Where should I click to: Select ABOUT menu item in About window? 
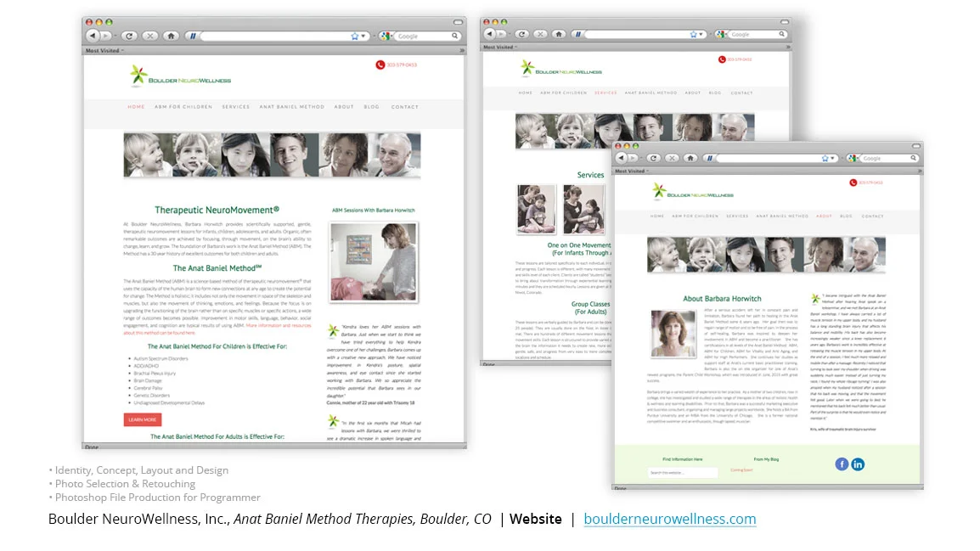[824, 216]
